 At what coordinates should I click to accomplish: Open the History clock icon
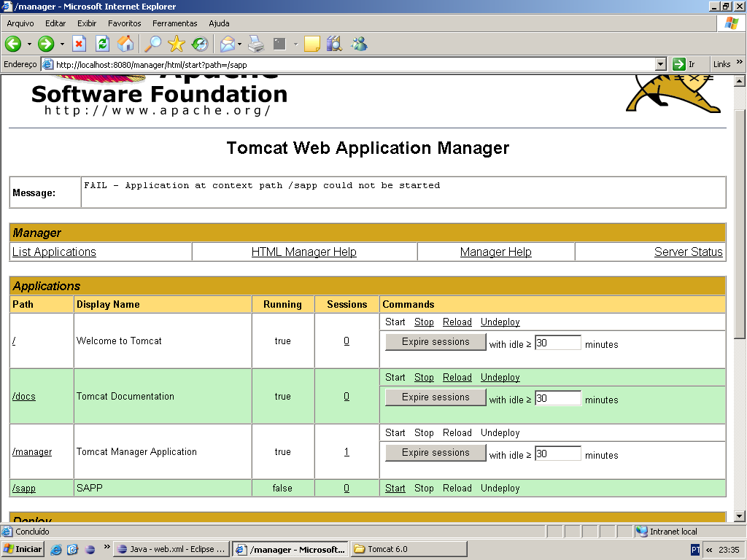pyautogui.click(x=200, y=44)
